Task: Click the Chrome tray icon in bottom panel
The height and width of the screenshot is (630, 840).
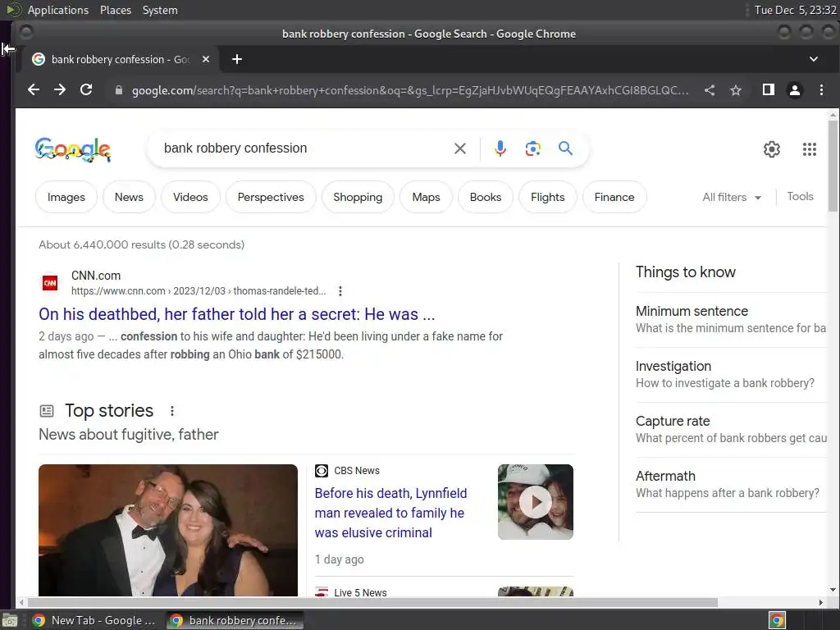Action: 777,620
